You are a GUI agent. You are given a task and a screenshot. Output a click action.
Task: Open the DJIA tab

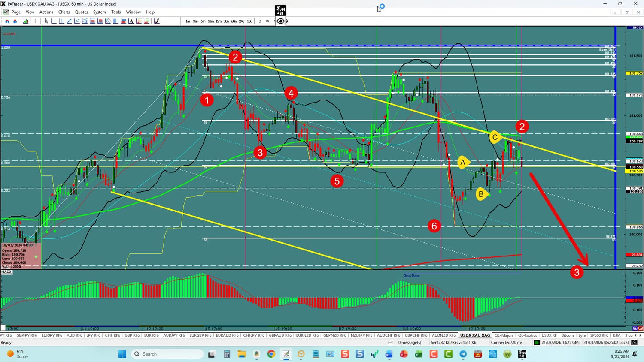click(617, 335)
